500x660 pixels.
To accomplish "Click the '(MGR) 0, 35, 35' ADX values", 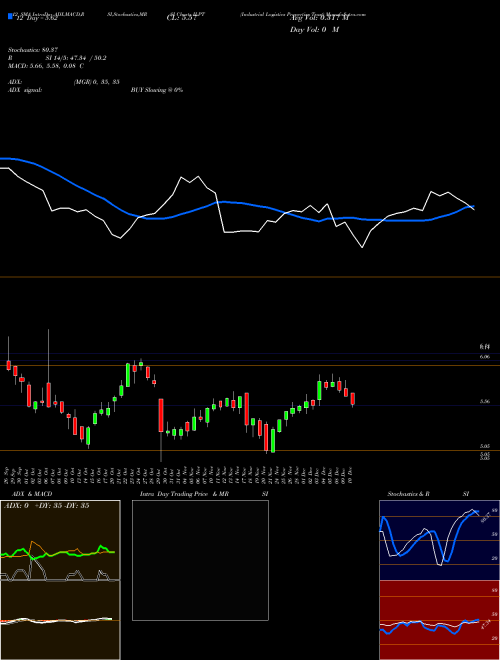I will coord(96,82).
